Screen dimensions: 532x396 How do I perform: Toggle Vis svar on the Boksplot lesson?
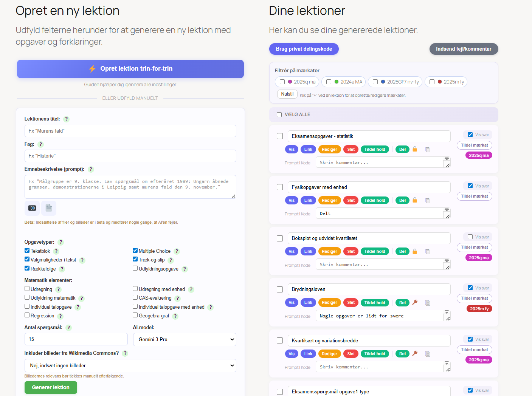[x=470, y=237]
